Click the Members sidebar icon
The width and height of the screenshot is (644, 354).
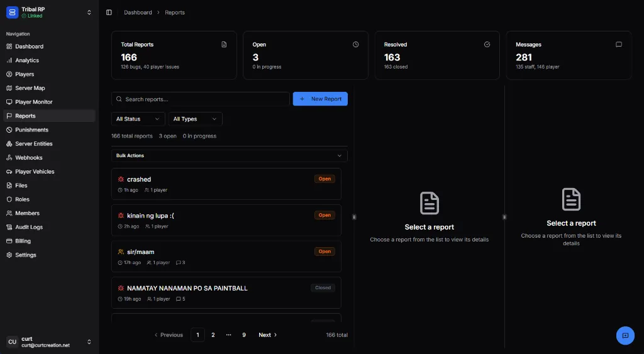pos(9,213)
